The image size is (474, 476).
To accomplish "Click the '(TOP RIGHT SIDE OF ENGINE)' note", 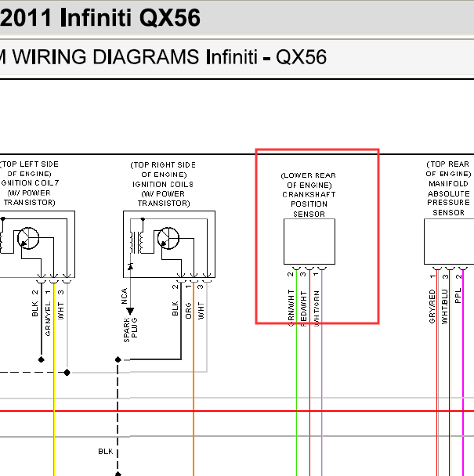I will (x=163, y=170).
